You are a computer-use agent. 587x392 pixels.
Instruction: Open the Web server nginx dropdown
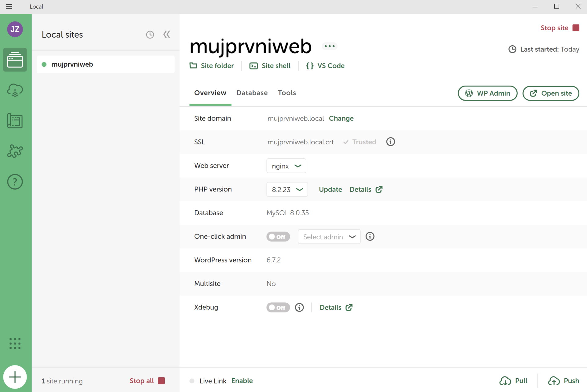click(x=286, y=166)
